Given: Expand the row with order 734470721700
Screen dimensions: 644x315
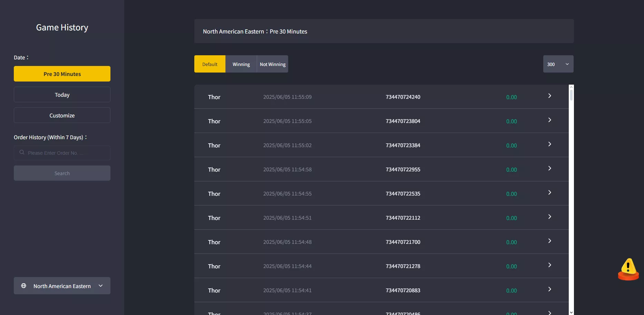Looking at the screenshot, I should [x=549, y=241].
